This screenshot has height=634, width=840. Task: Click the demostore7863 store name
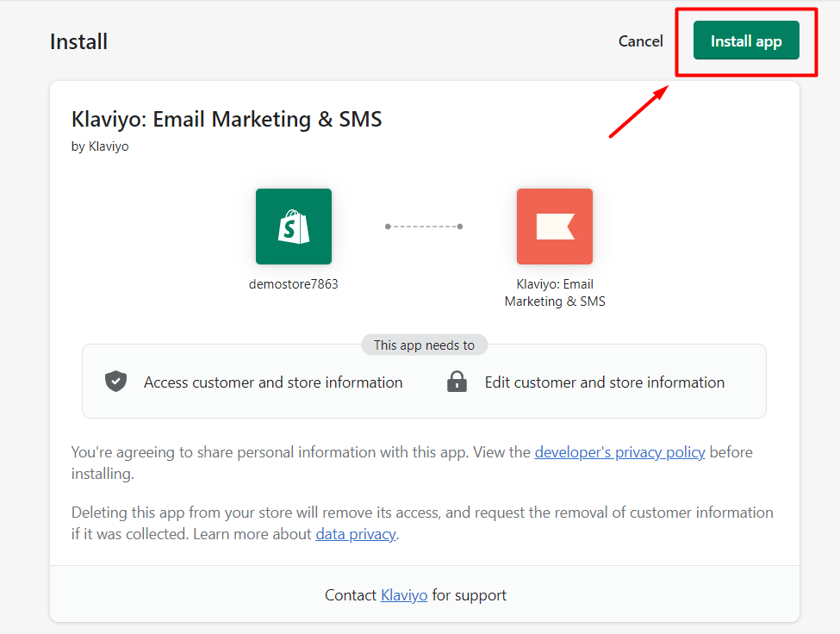(x=294, y=284)
